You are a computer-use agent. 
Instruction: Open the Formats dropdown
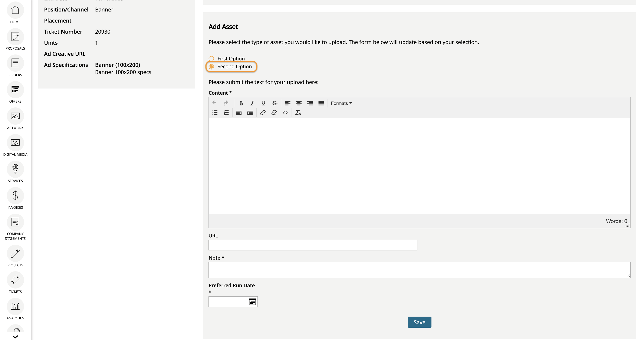tap(341, 103)
